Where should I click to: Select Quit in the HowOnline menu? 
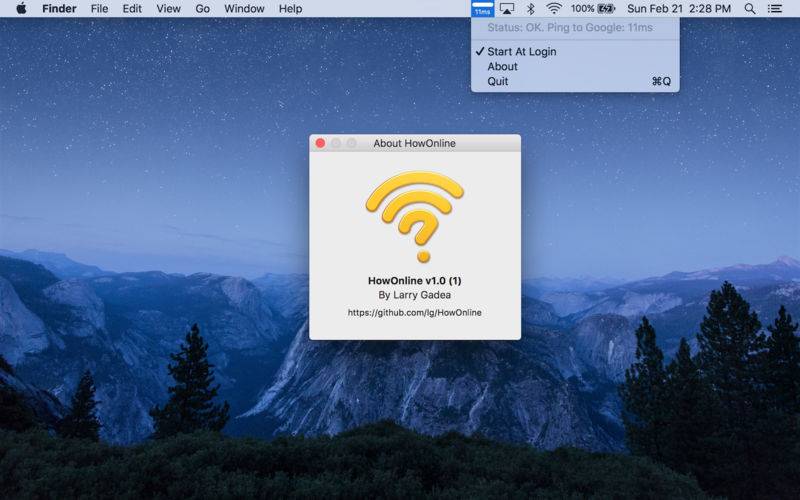(575, 81)
